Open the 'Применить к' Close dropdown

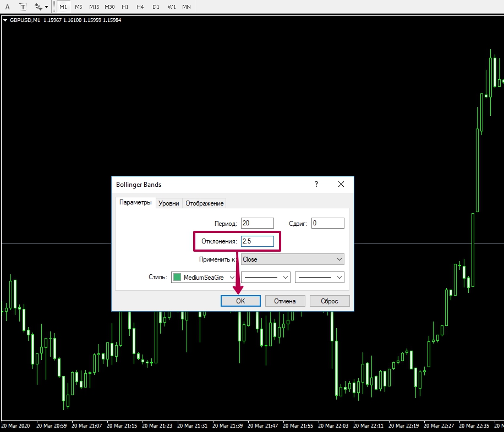tap(292, 259)
